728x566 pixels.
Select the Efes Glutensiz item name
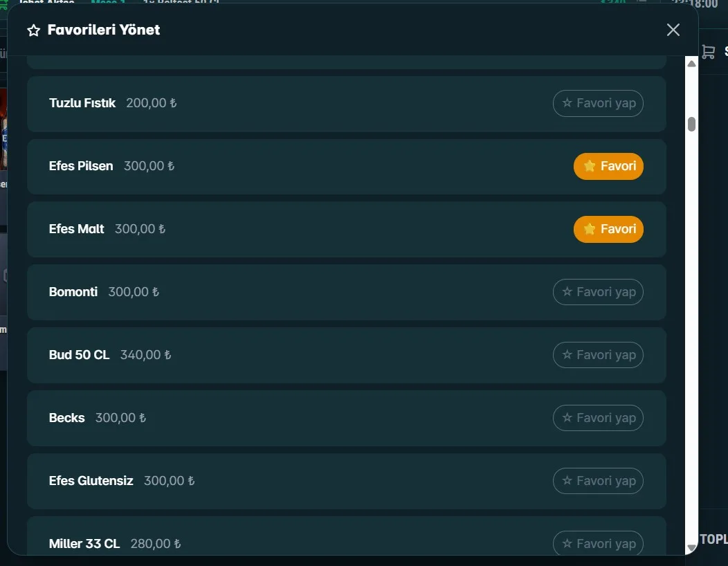pyautogui.click(x=91, y=481)
